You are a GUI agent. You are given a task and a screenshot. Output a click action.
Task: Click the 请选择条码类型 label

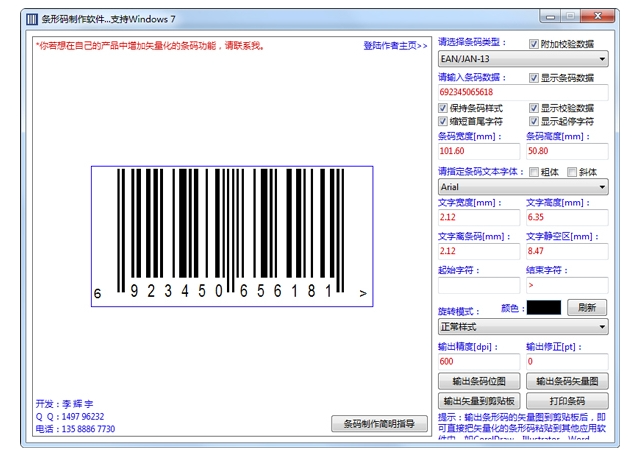pos(472,42)
